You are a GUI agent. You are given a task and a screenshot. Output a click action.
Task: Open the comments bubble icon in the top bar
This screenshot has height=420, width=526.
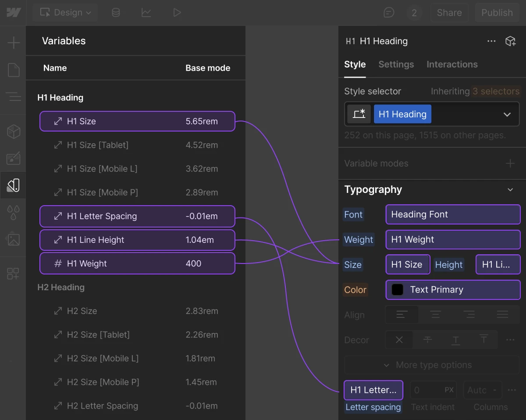[388, 12]
